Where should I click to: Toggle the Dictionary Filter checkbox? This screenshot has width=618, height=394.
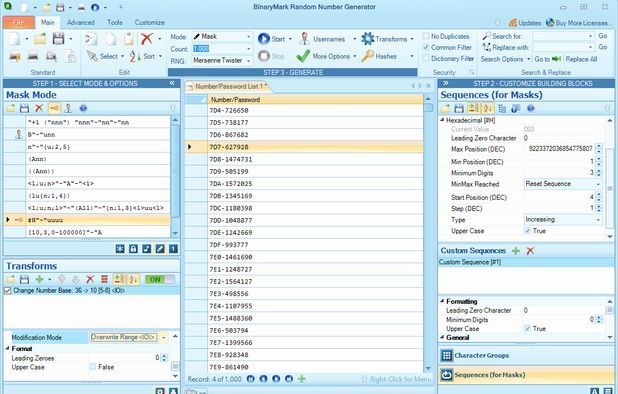coord(426,58)
